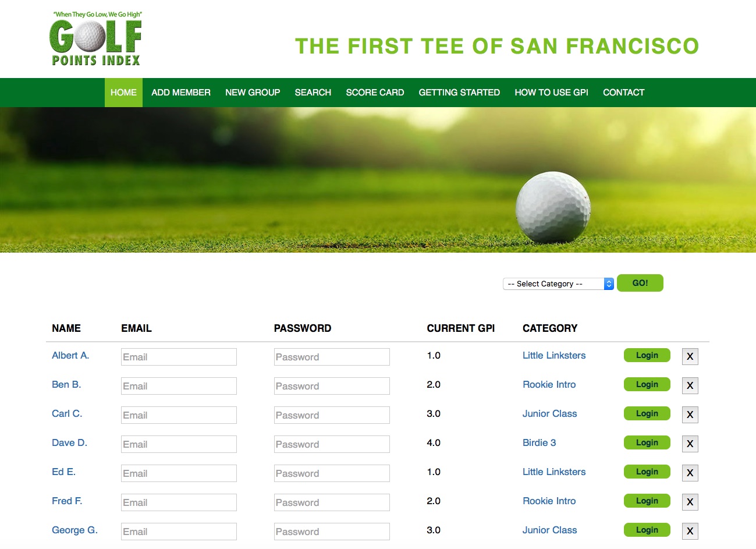Click the green GO! button
This screenshot has width=756, height=549.
coord(640,283)
